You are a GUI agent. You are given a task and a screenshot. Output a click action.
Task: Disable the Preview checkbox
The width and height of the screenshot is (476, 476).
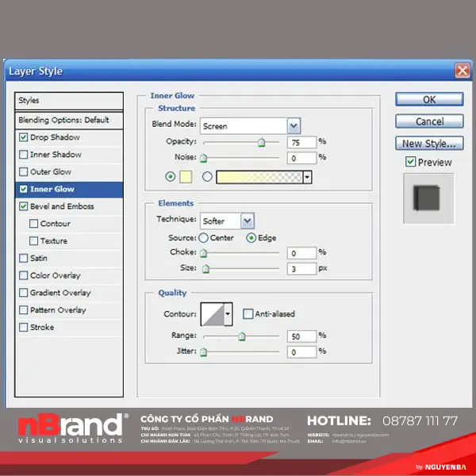click(410, 162)
